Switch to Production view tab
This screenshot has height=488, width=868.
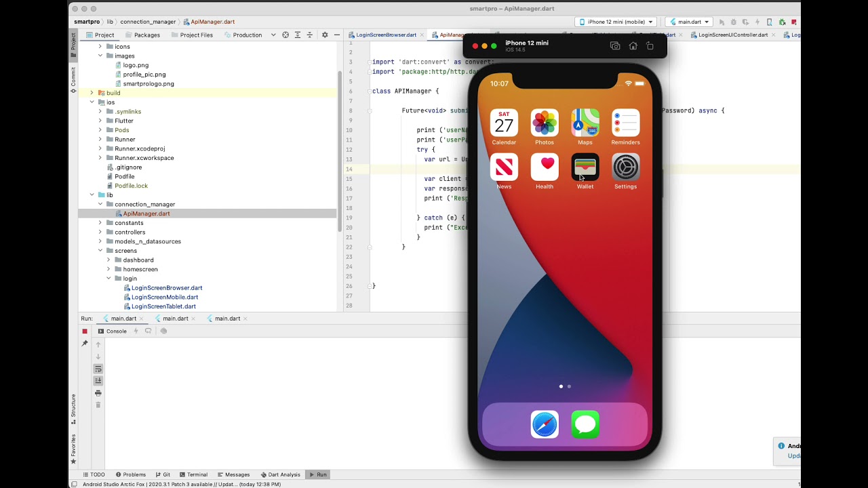click(242, 35)
